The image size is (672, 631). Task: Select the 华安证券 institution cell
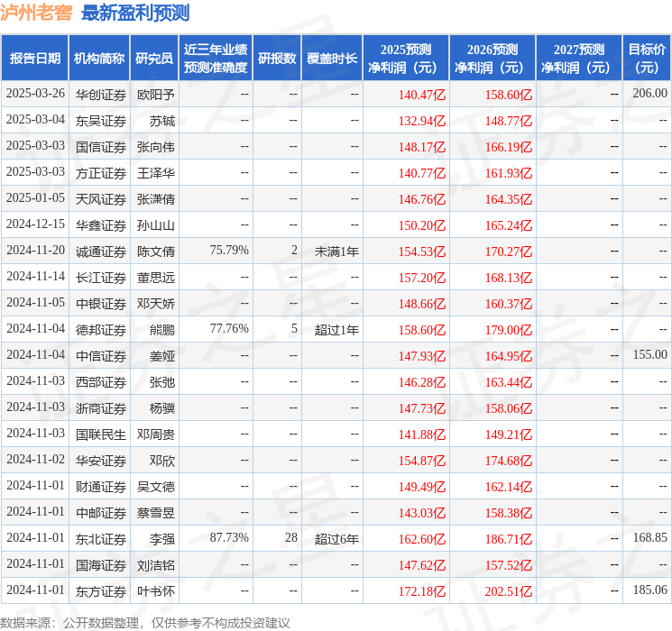[101, 461]
